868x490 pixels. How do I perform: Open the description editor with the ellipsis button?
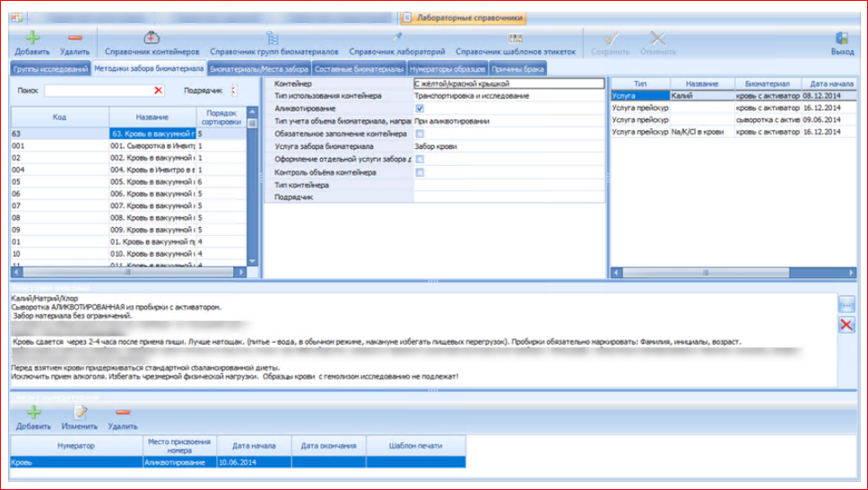click(846, 305)
